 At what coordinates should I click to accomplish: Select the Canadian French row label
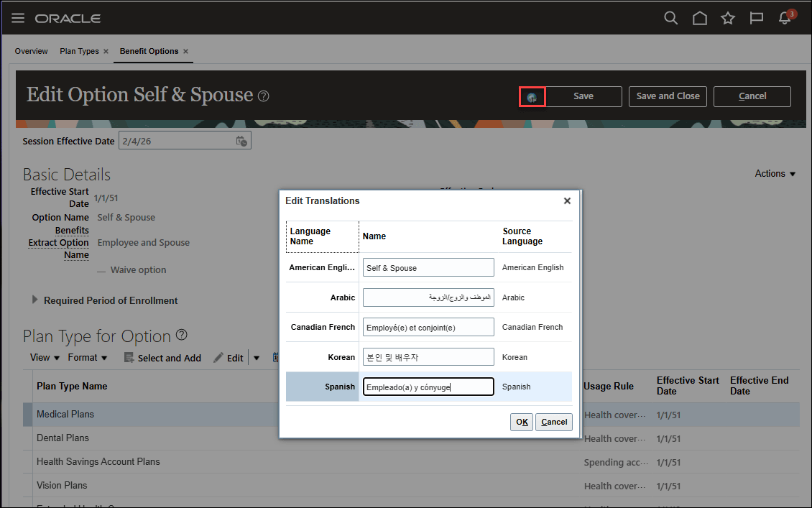point(323,327)
